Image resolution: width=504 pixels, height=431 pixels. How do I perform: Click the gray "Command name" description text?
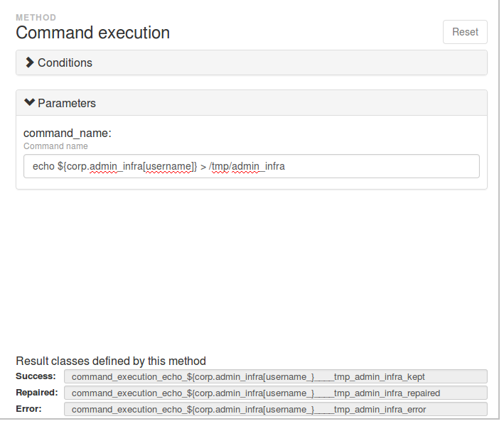pos(55,146)
